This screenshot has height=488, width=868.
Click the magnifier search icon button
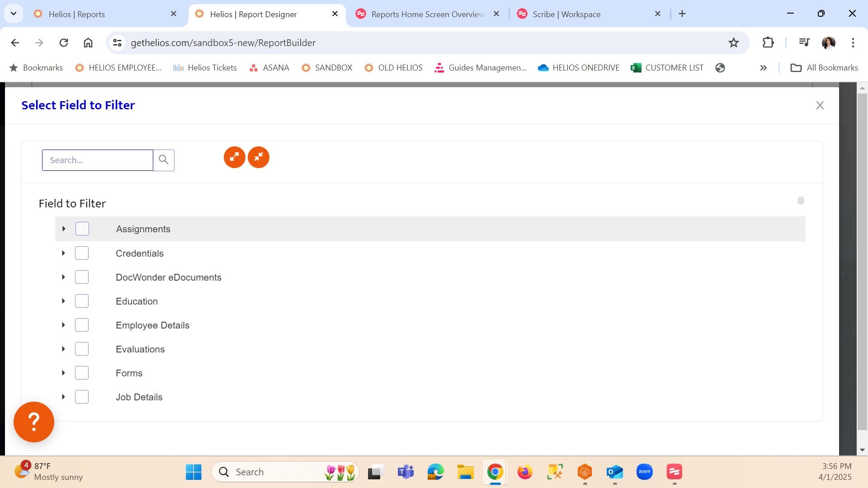(x=164, y=160)
